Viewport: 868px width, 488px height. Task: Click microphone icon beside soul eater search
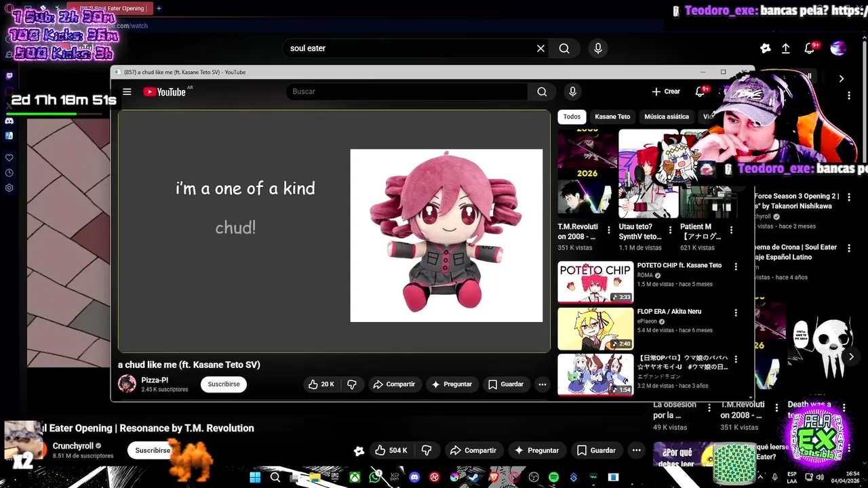click(x=598, y=48)
